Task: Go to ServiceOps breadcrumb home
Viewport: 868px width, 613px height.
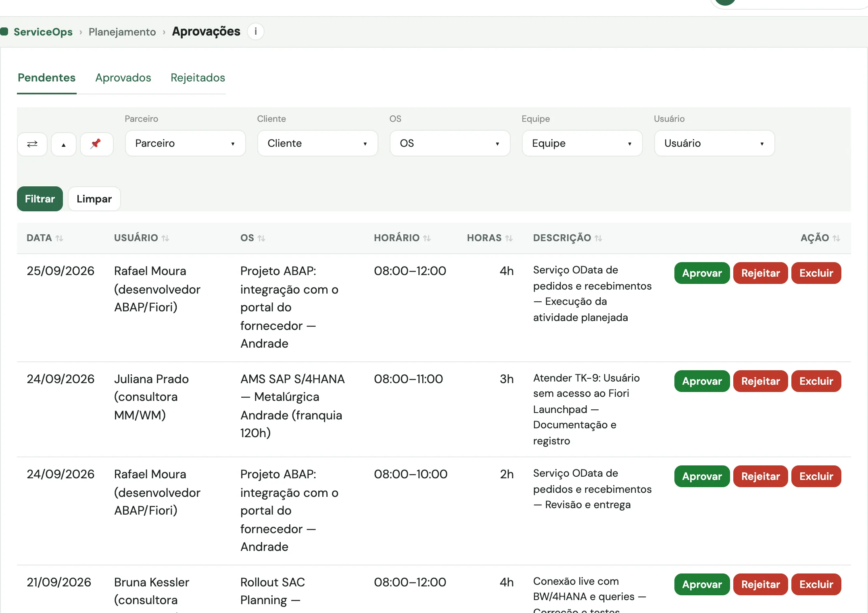Action: coord(43,32)
